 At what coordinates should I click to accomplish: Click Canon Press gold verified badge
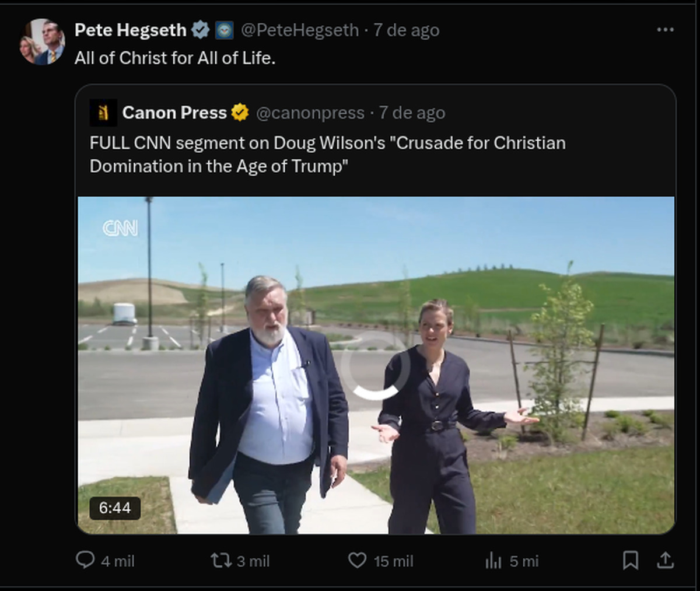tap(240, 113)
